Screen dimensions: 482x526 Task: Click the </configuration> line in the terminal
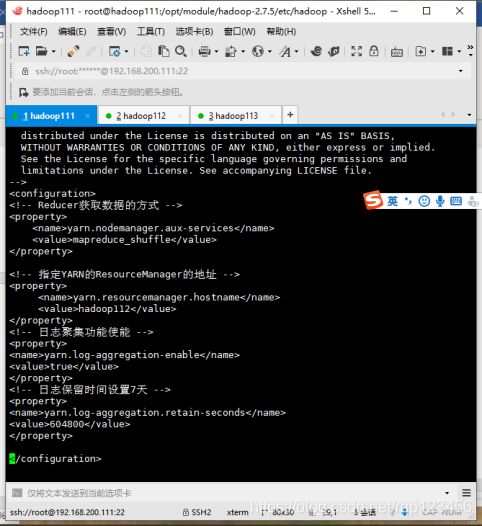(x=55, y=459)
